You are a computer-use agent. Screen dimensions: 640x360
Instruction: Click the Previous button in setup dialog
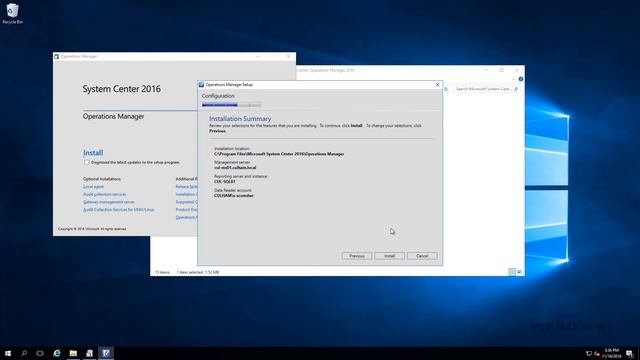click(357, 256)
